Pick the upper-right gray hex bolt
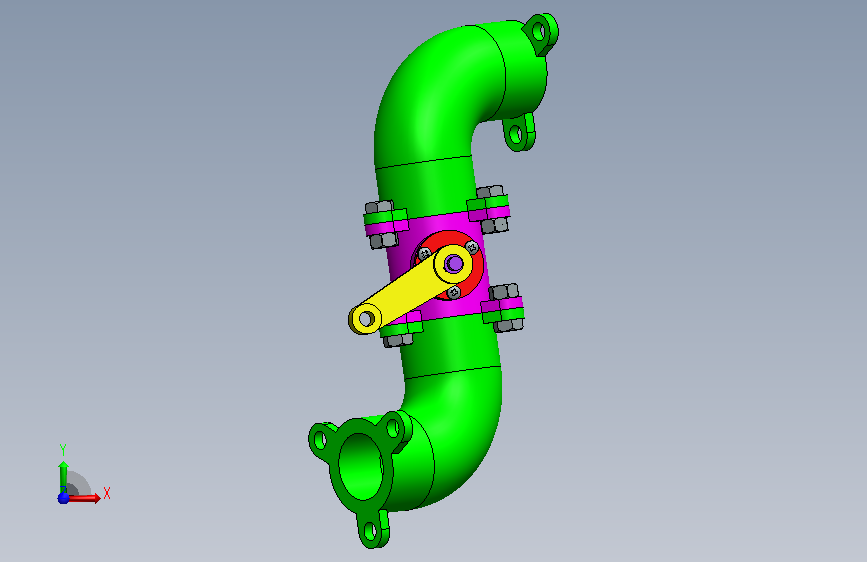The height and width of the screenshot is (562, 867). (x=490, y=191)
